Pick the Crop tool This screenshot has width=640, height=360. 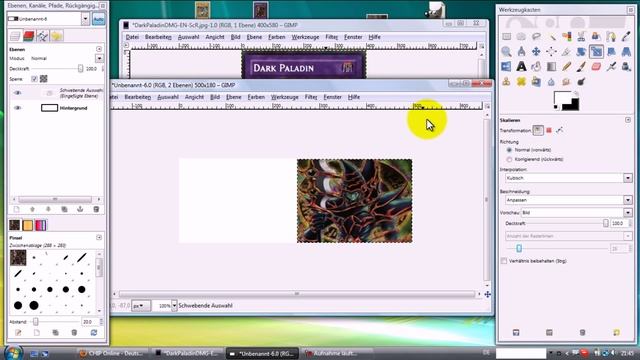[x=567, y=51]
